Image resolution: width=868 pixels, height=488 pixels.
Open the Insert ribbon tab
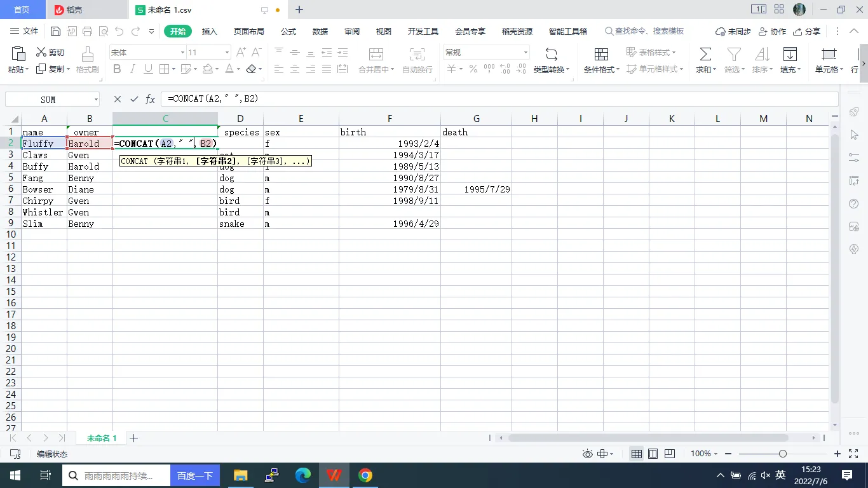tap(210, 31)
